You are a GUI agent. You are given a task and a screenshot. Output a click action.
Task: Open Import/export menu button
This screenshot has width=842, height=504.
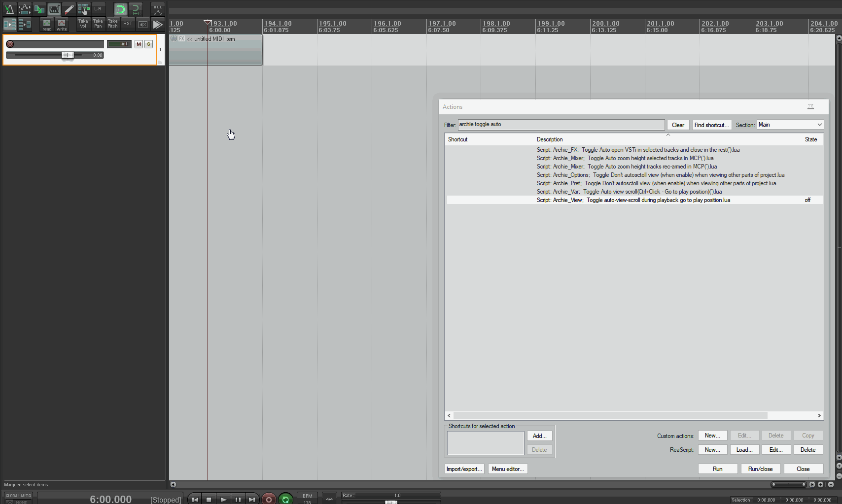click(464, 469)
